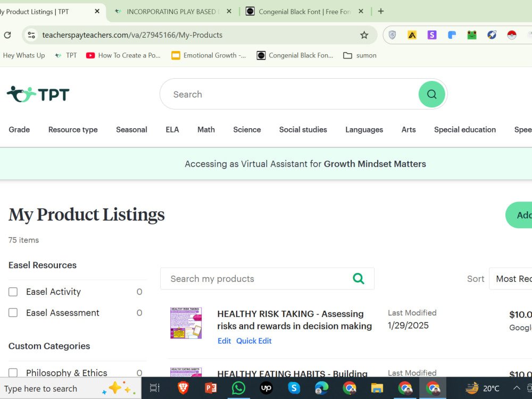Open the Math menu
The image size is (532, 399).
206,130
